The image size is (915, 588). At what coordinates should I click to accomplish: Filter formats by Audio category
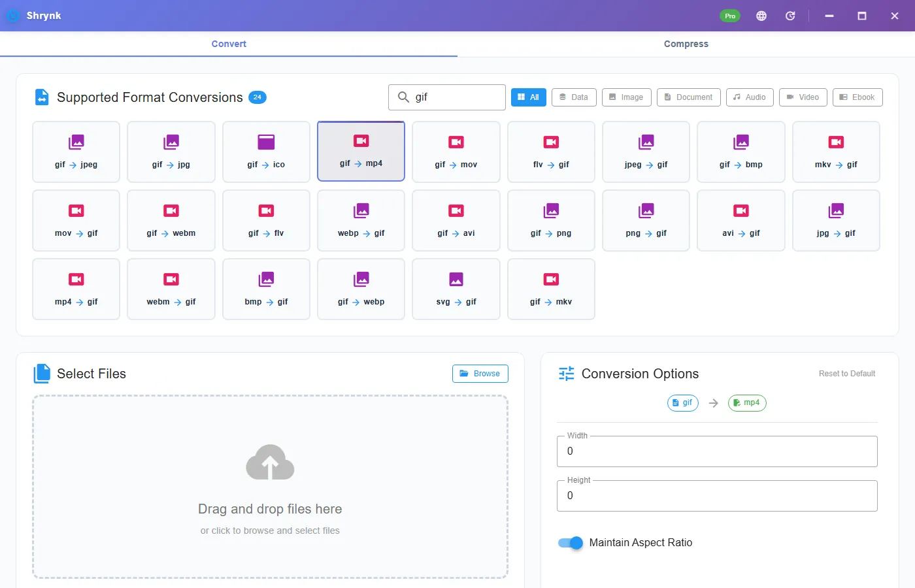pos(750,97)
